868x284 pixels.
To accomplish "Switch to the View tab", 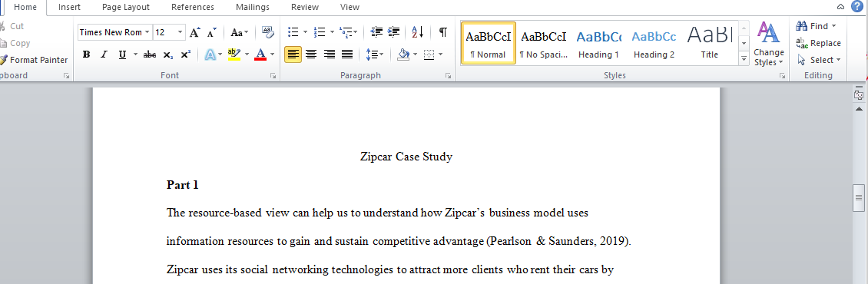I will [350, 7].
